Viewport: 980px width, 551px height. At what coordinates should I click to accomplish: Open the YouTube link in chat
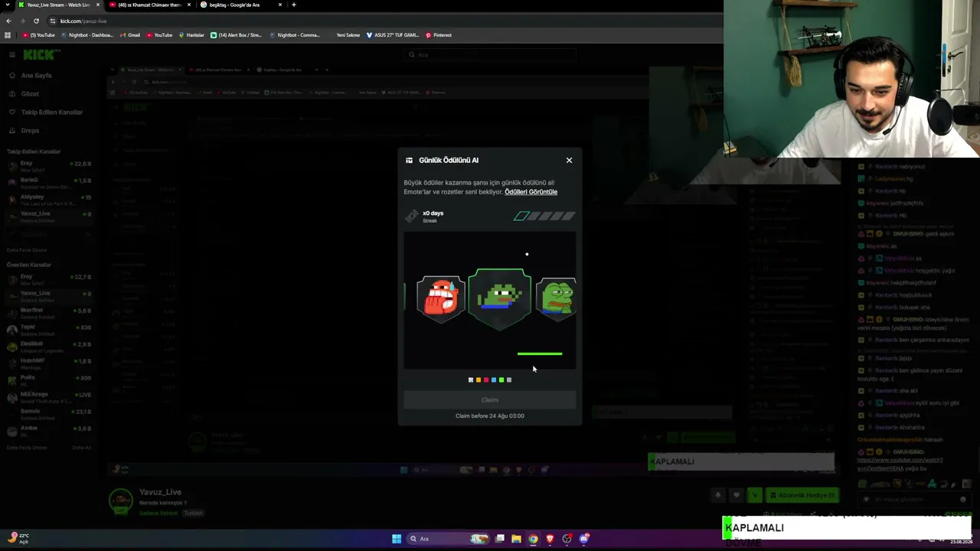(900, 464)
